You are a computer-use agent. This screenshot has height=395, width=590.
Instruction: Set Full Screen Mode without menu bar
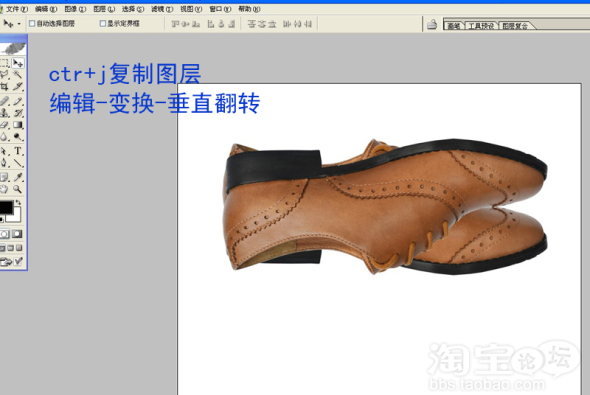click(x=19, y=248)
